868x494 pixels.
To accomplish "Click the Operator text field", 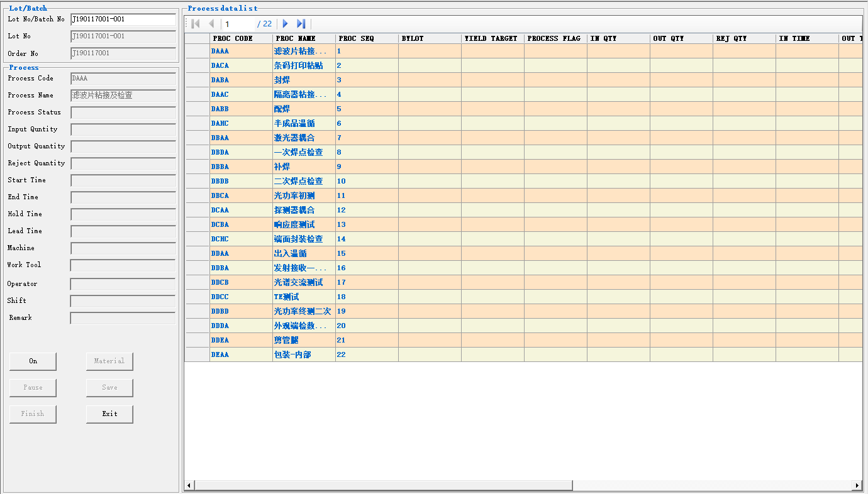I will (x=123, y=284).
